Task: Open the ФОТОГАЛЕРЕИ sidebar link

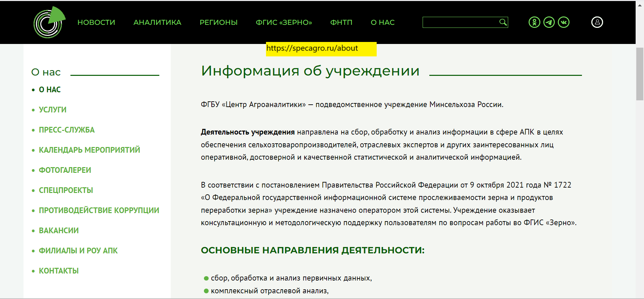Action: [65, 170]
